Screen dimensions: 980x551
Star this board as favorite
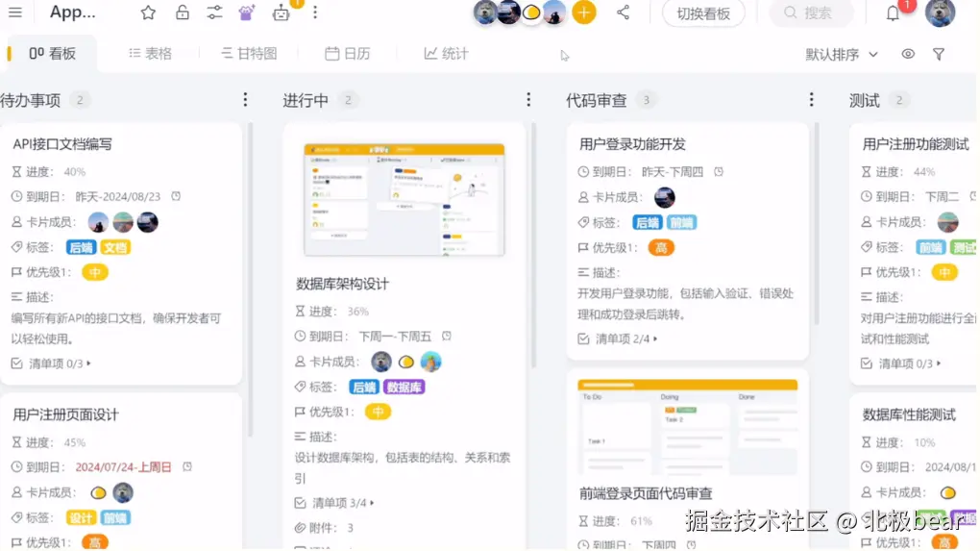pos(148,13)
